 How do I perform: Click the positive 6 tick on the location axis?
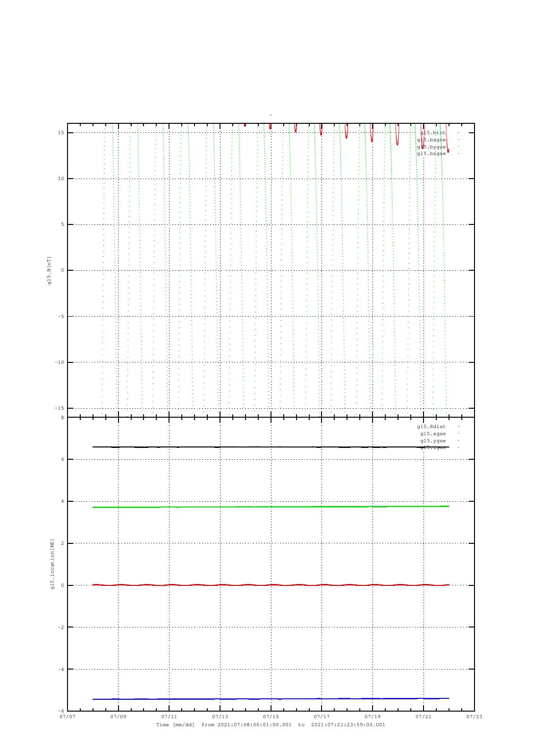pyautogui.click(x=62, y=459)
